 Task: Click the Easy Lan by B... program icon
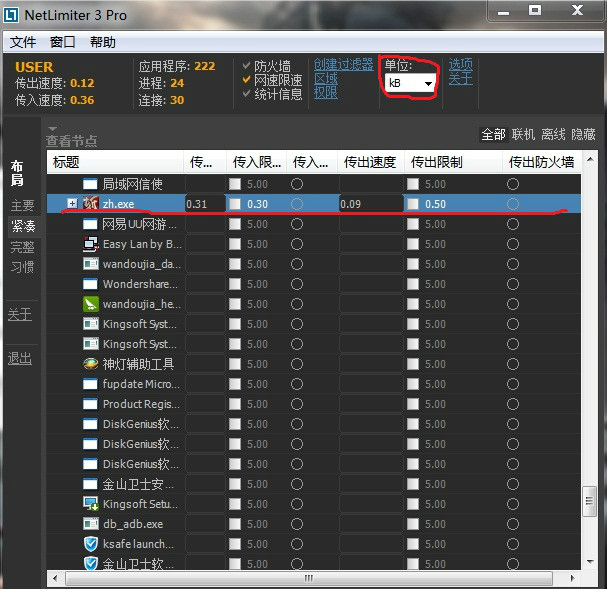coord(90,244)
